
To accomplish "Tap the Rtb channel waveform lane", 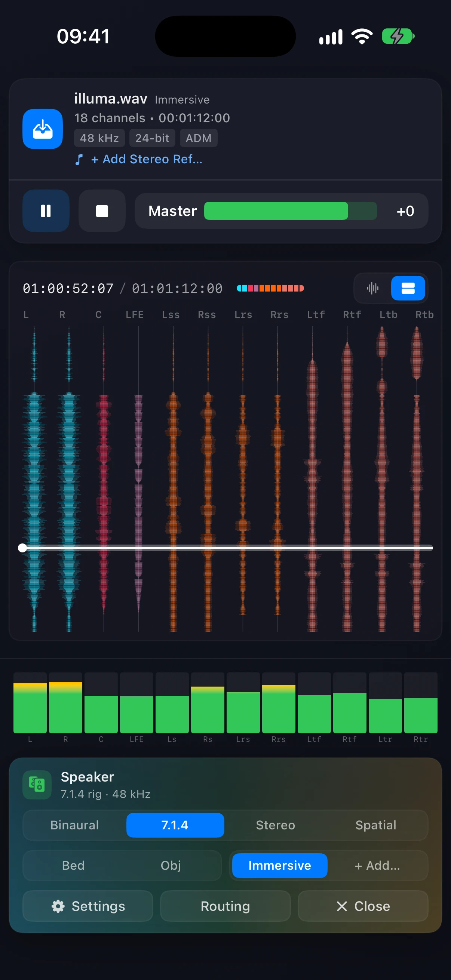I will (x=417, y=478).
